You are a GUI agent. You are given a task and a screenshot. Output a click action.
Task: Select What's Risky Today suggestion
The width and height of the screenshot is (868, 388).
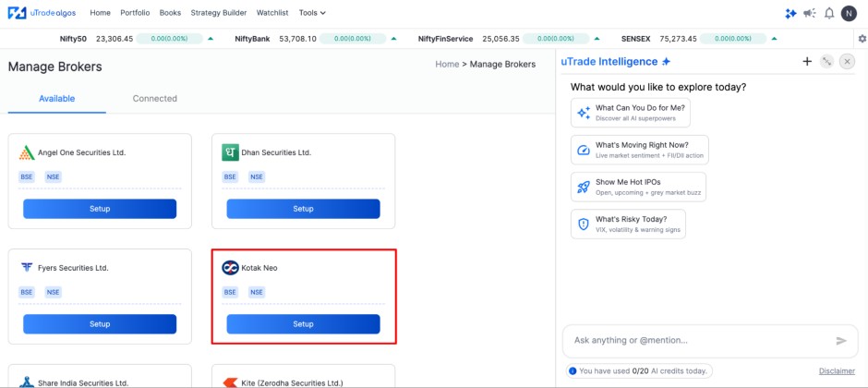(628, 224)
